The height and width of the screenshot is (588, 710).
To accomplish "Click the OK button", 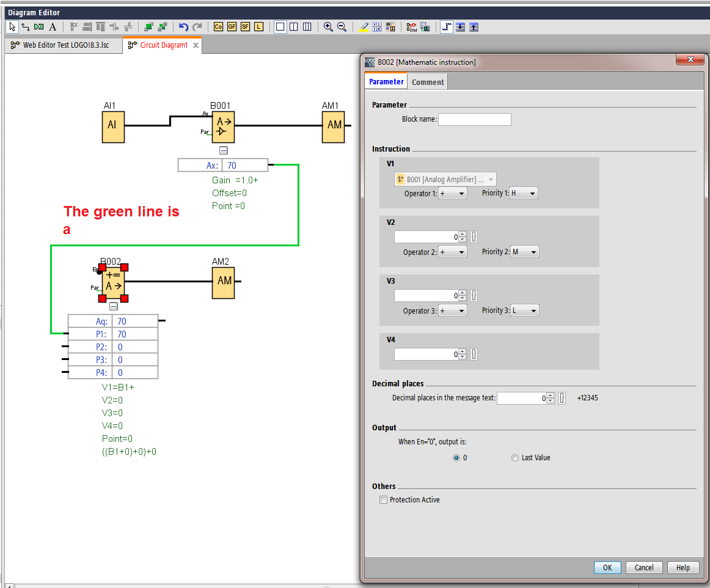I will click(x=607, y=567).
